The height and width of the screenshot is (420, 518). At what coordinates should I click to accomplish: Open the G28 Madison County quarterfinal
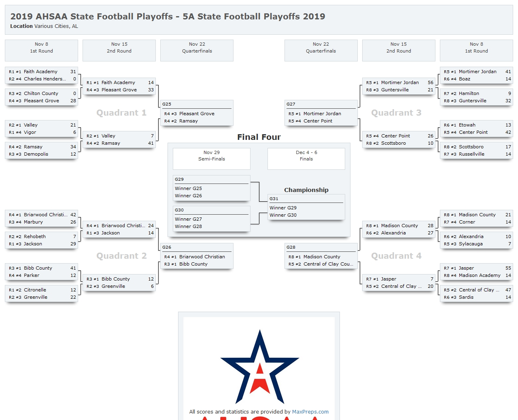coord(321,256)
